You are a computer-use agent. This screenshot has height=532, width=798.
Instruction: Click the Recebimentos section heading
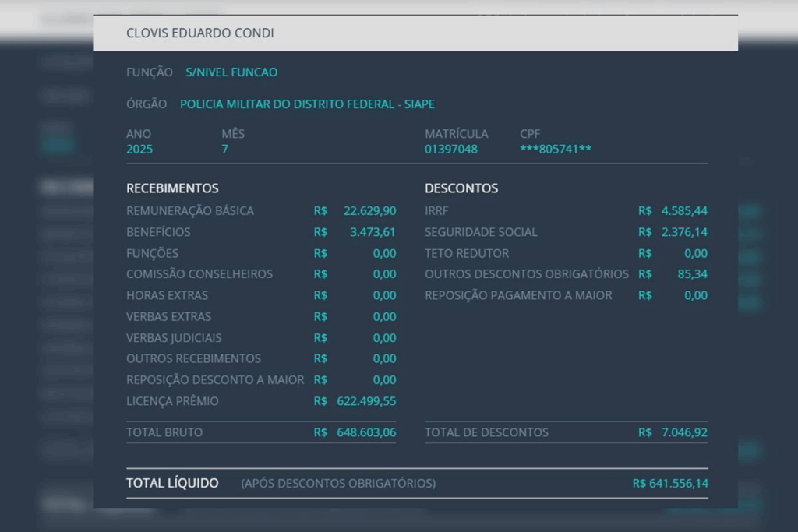pyautogui.click(x=172, y=188)
